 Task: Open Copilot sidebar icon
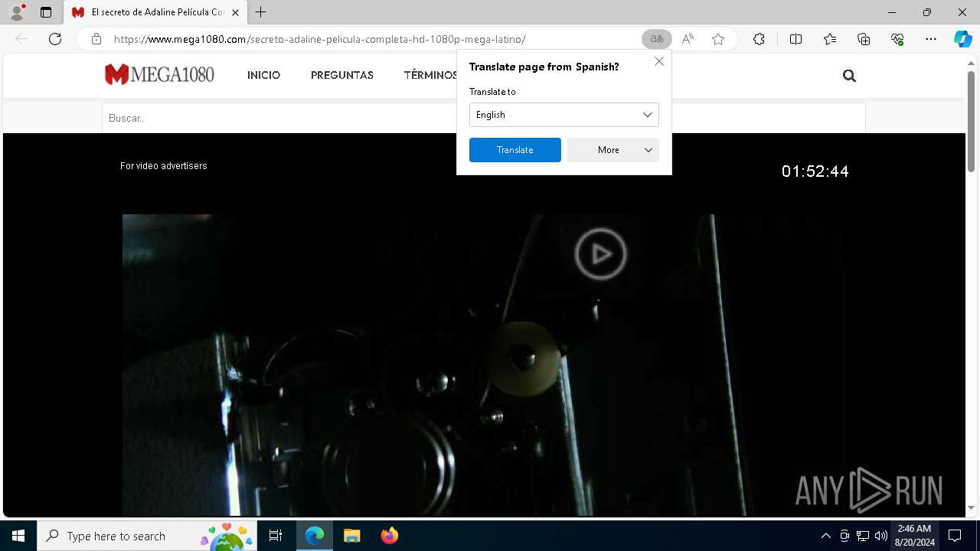click(962, 39)
